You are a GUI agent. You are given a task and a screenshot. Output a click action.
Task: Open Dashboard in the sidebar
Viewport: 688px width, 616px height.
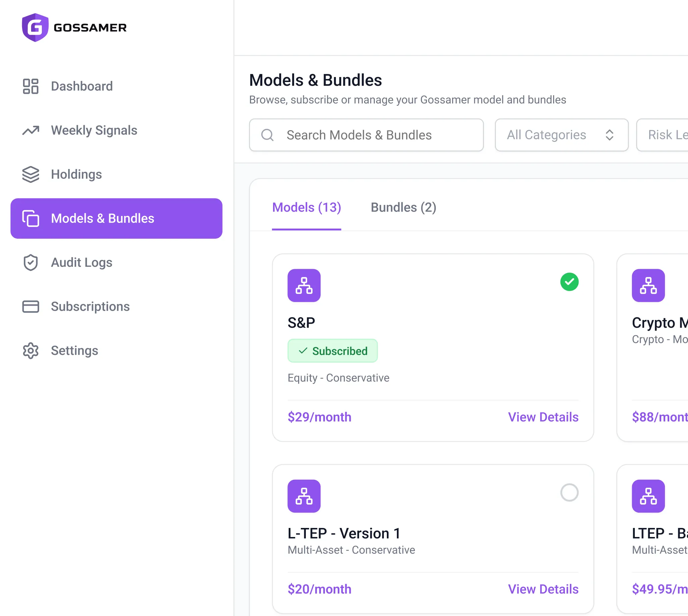pyautogui.click(x=116, y=86)
